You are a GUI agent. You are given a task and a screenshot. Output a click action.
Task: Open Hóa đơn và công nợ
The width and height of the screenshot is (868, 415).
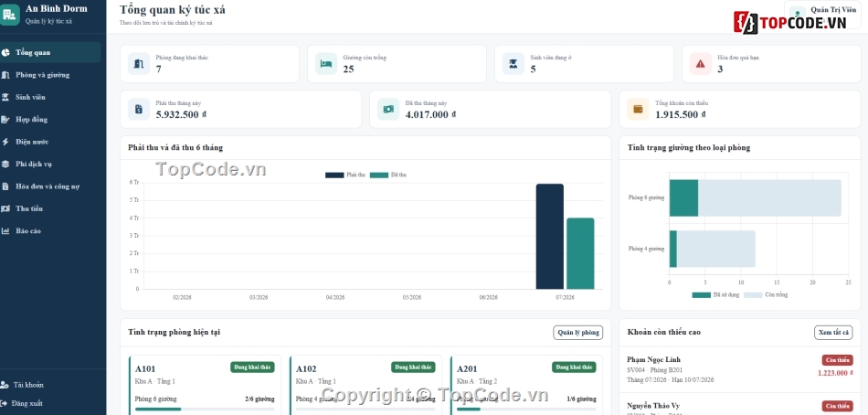tap(50, 186)
